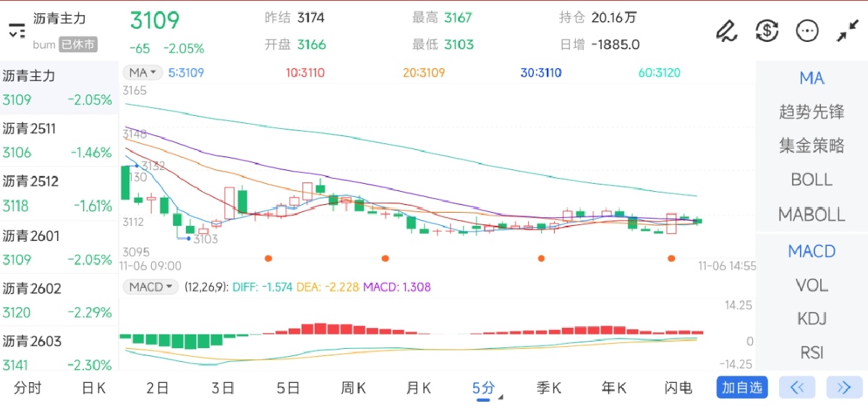Tap the 11-06 14:55 end time label
The height and width of the screenshot is (414, 868).
pos(727,266)
